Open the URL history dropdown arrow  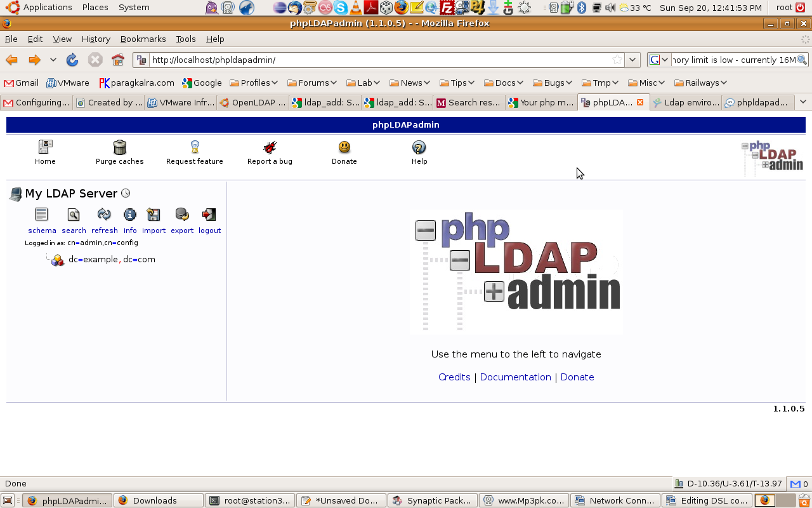coord(632,60)
